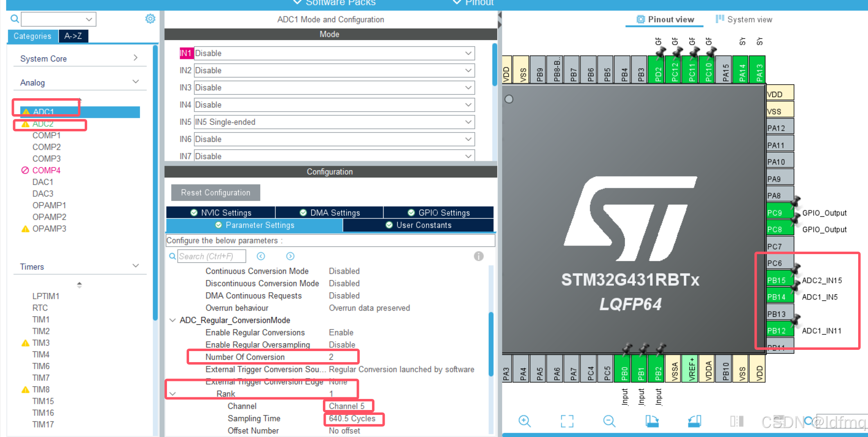868x437 pixels.
Task: Click the Number Of Conversion value 2
Action: pyautogui.click(x=331, y=357)
